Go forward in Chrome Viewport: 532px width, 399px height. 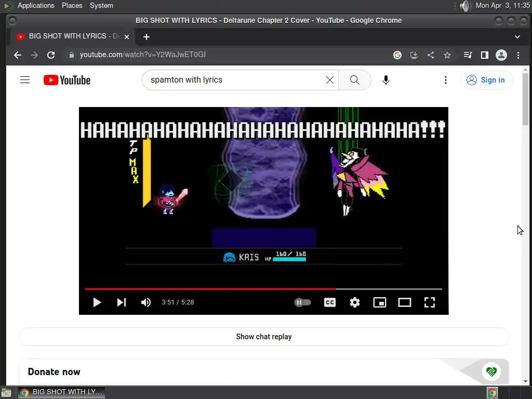34,55
